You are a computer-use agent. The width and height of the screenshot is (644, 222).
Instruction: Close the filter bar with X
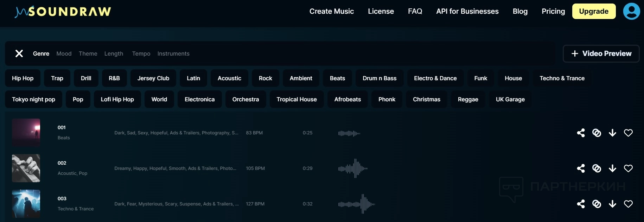tap(19, 53)
